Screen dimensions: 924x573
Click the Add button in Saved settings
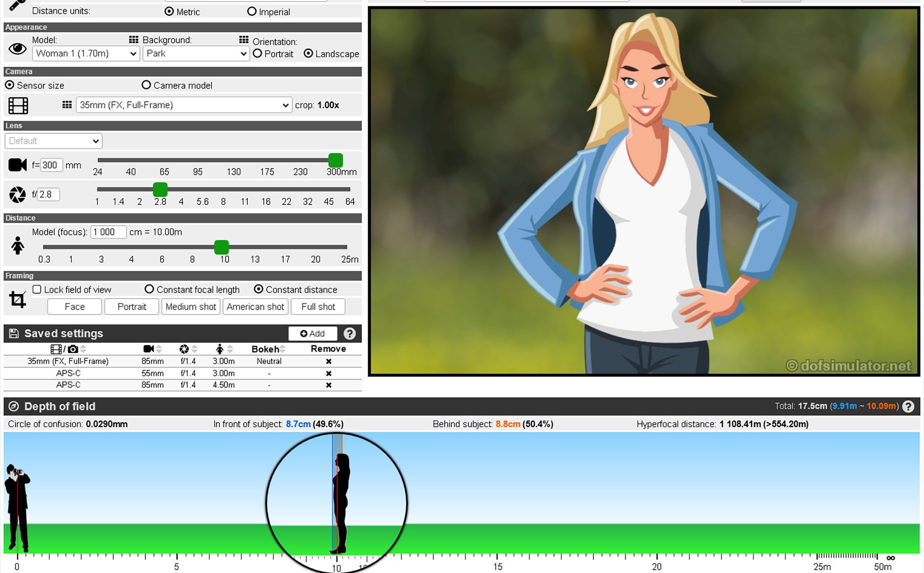pyautogui.click(x=313, y=333)
